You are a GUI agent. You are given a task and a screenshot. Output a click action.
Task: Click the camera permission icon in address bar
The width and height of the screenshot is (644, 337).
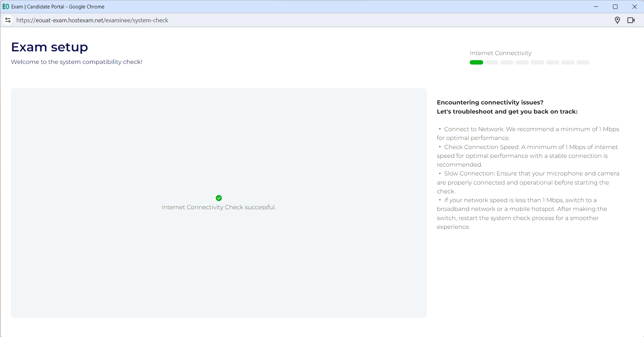click(x=631, y=20)
